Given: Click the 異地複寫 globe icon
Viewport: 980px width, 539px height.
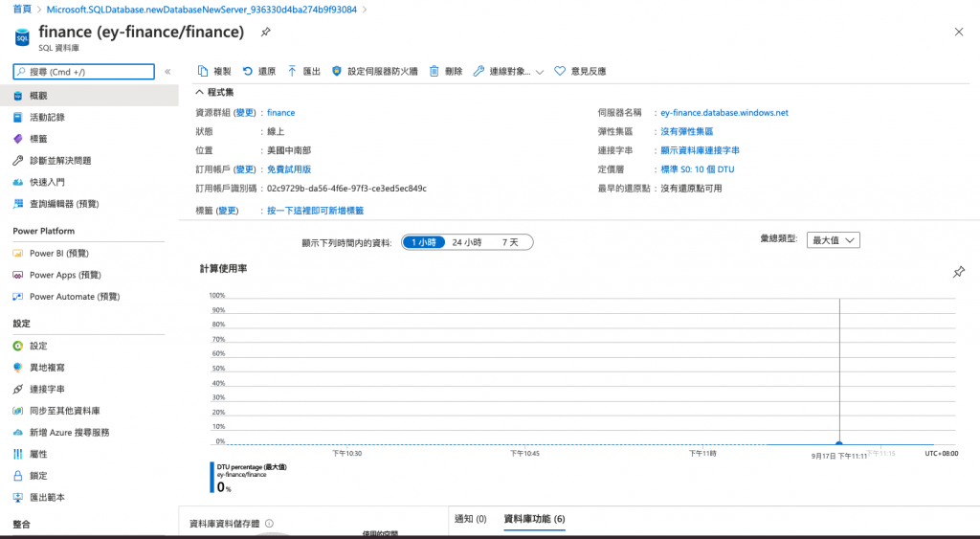Looking at the screenshot, I should click(18, 368).
